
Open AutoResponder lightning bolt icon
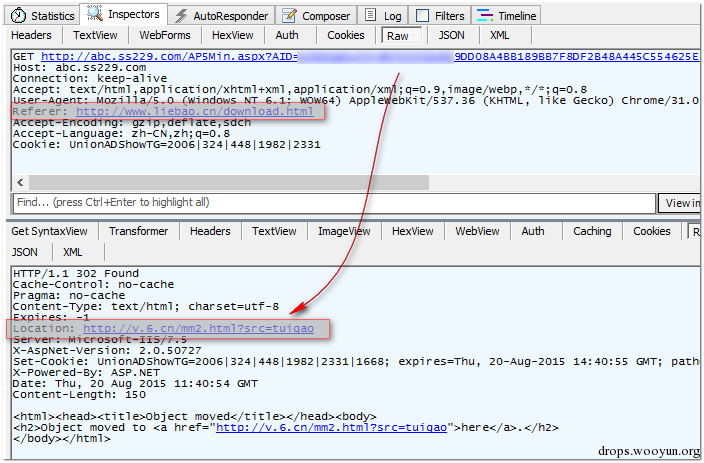181,16
